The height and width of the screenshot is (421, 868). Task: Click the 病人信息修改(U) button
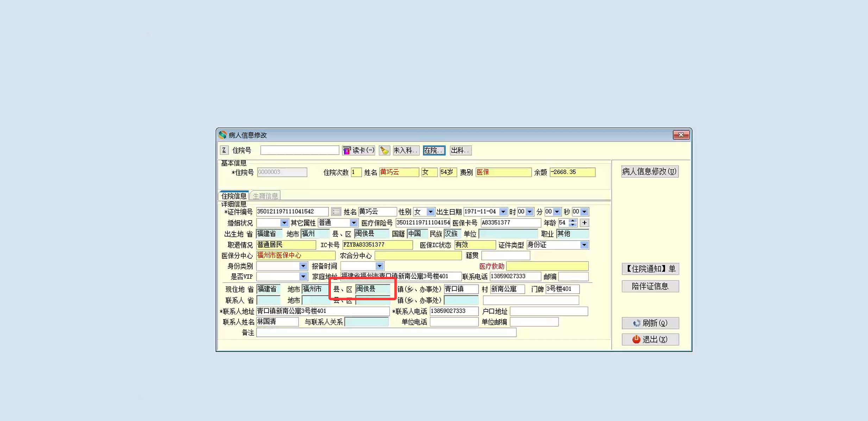[649, 172]
